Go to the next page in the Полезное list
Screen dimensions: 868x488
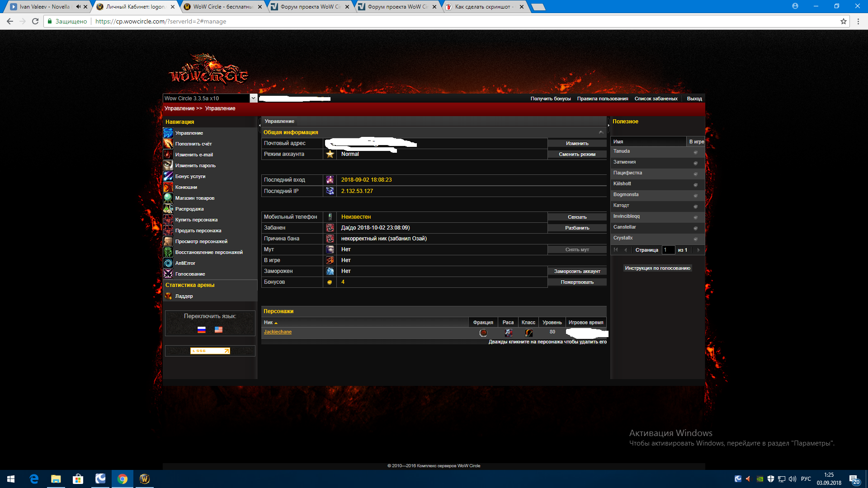click(x=698, y=250)
